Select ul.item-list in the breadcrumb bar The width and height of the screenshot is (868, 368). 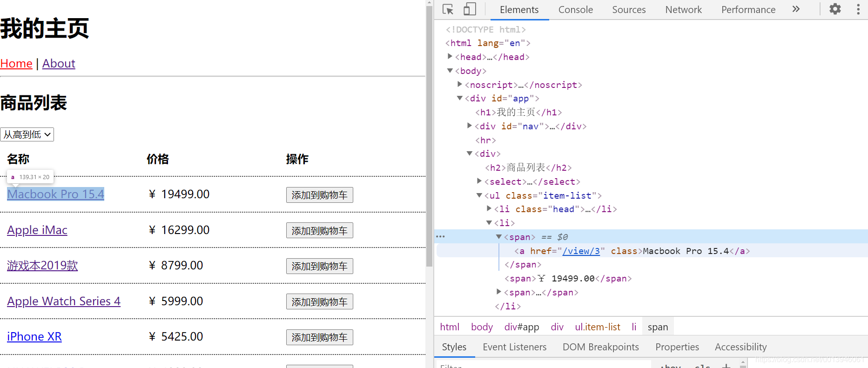click(598, 327)
